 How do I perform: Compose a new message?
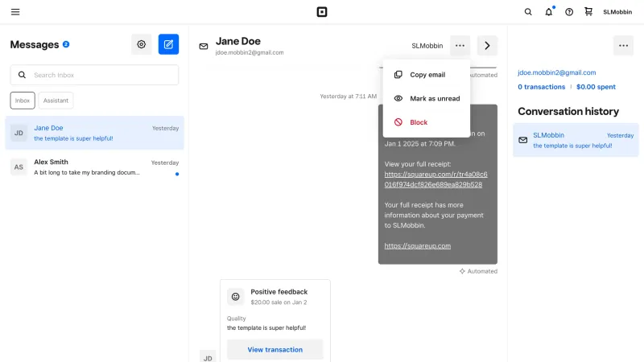(x=168, y=44)
